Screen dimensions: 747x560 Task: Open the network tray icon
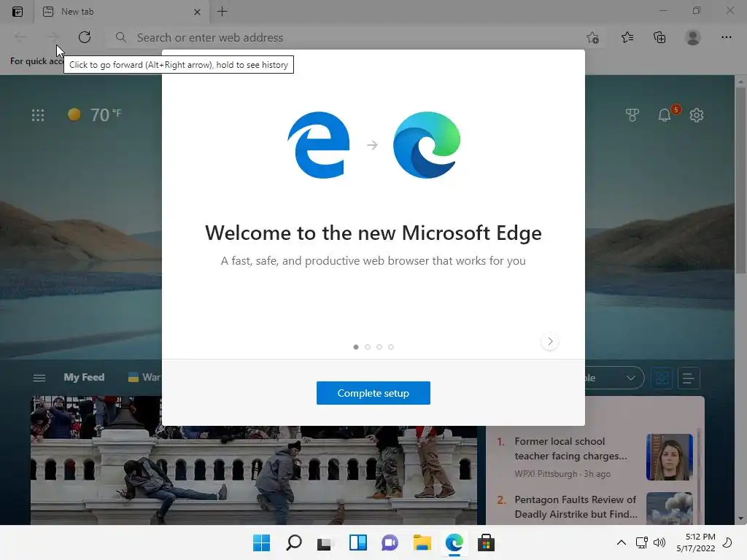pos(642,542)
